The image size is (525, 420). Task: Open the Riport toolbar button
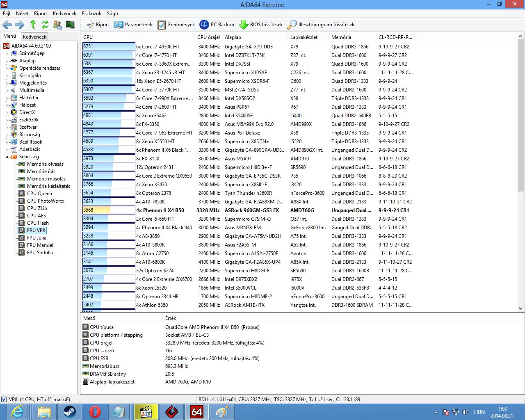[97, 25]
